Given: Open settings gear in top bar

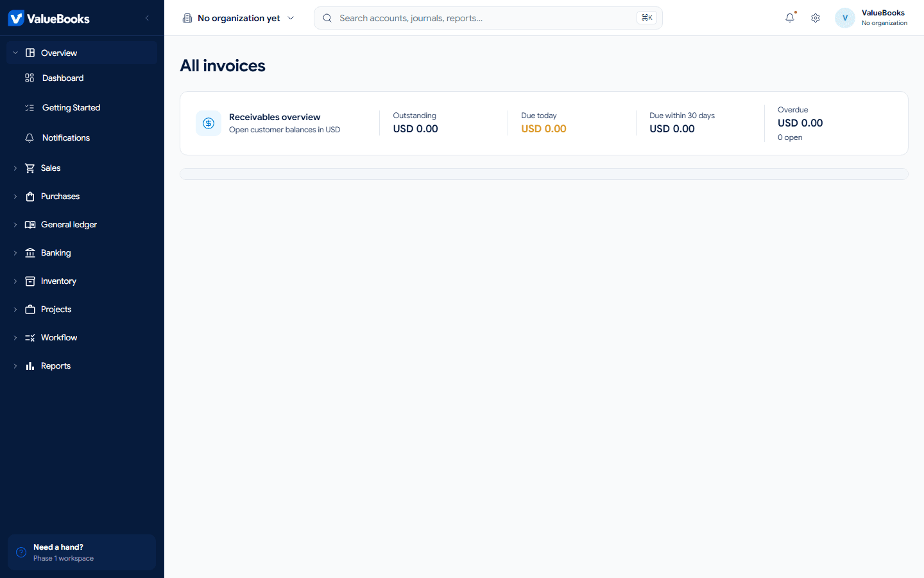Looking at the screenshot, I should (816, 18).
